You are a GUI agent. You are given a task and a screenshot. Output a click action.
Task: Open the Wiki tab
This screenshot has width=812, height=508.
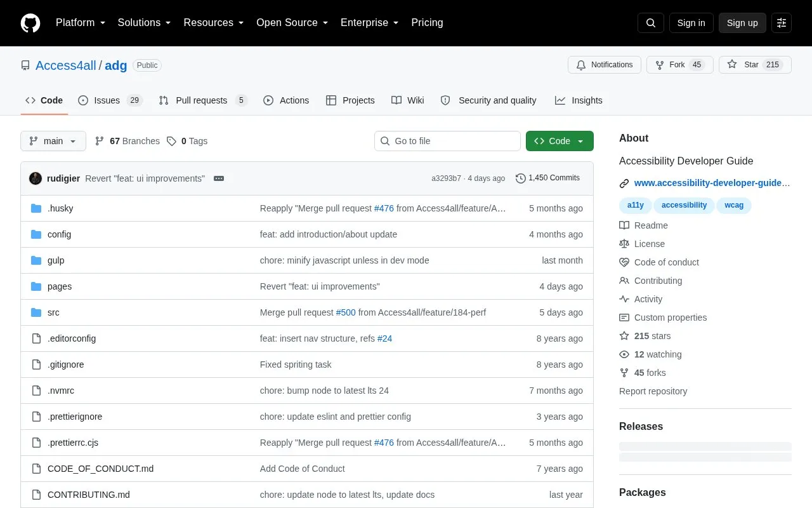(x=408, y=100)
